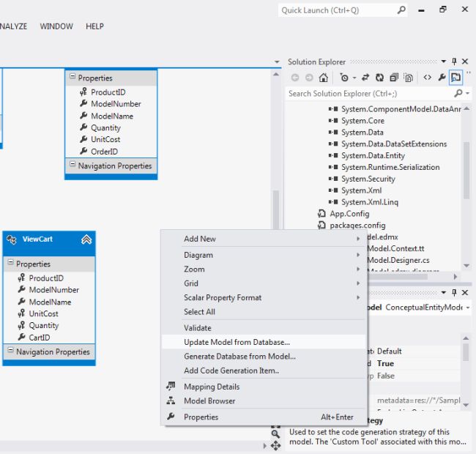The height and width of the screenshot is (454, 476).
Task: Select Update Model from Database
Action: [x=264, y=342]
